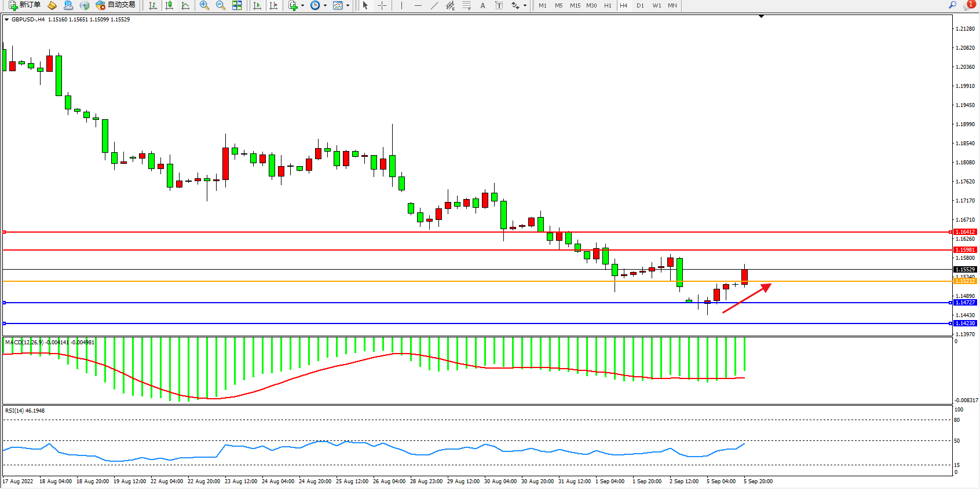The height and width of the screenshot is (489, 980).
Task: Click the New Order (新订单) button
Action: pos(24,5)
